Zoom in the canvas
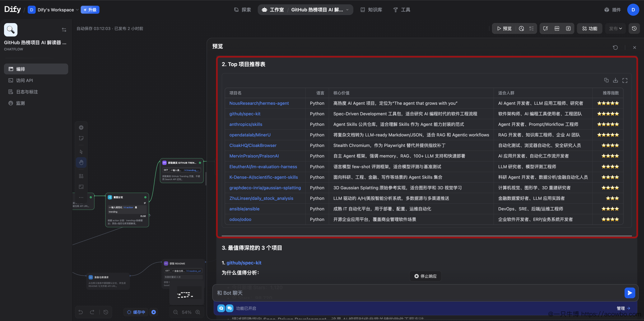 point(198,312)
